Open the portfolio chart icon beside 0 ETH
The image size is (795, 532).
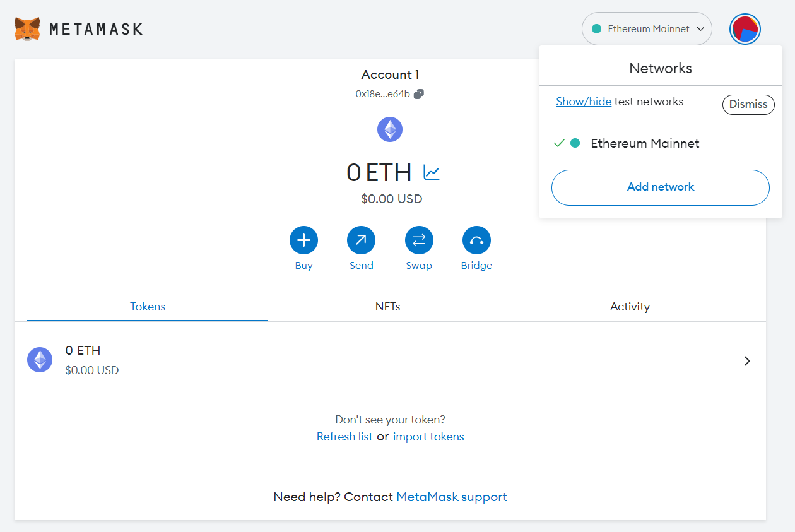click(432, 172)
